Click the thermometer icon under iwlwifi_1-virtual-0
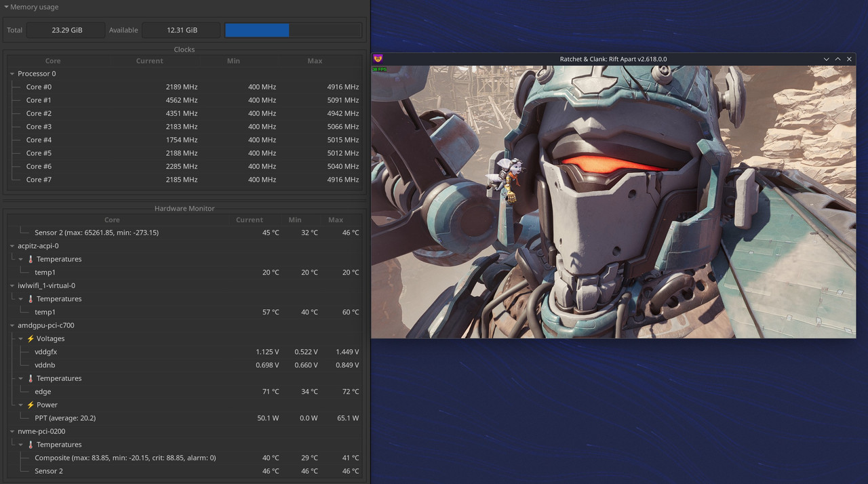This screenshot has height=484, width=868. point(30,299)
